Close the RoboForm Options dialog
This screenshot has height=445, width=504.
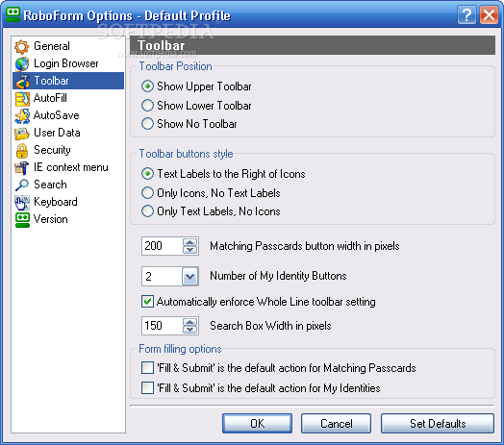[x=489, y=14]
